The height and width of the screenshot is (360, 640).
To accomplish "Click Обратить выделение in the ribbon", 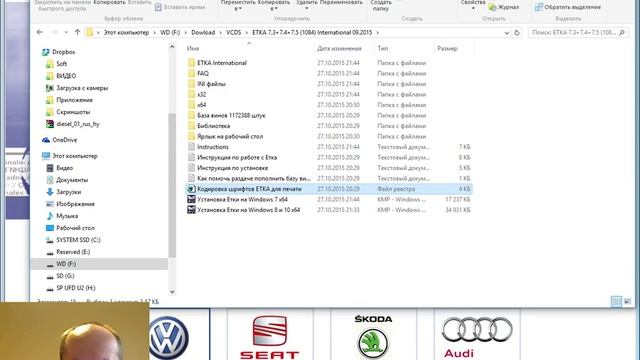I will click(x=568, y=7).
